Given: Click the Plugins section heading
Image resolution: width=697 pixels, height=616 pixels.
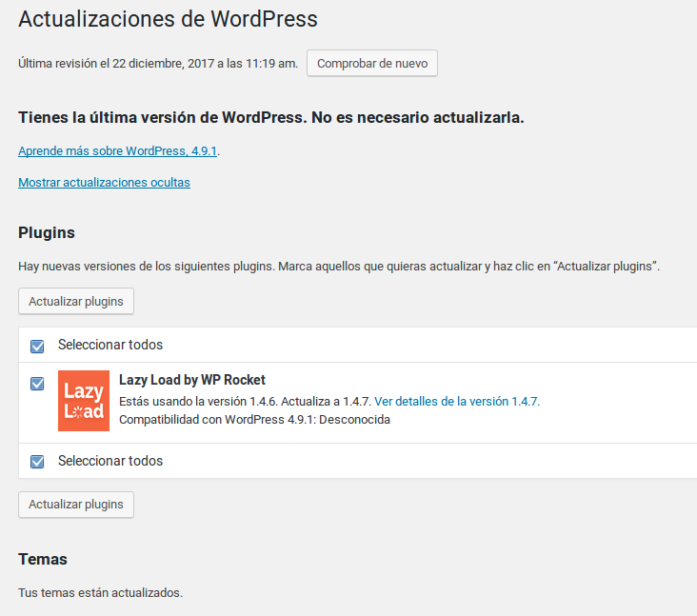Looking at the screenshot, I should (x=47, y=233).
